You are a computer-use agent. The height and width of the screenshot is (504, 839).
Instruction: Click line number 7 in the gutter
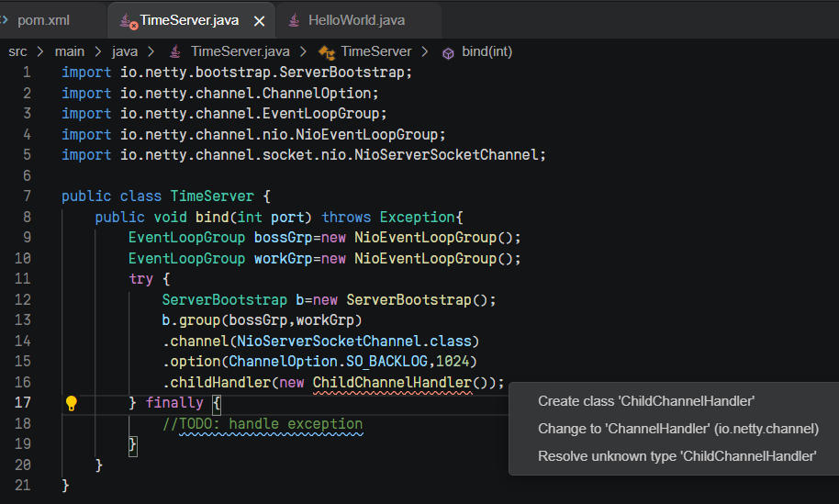[x=27, y=196]
